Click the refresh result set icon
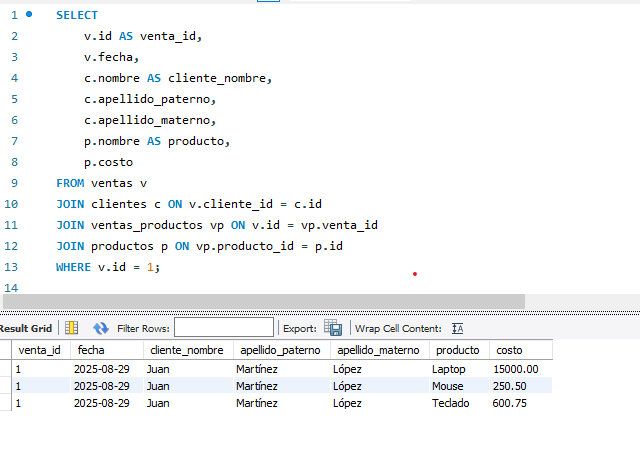 click(x=100, y=328)
